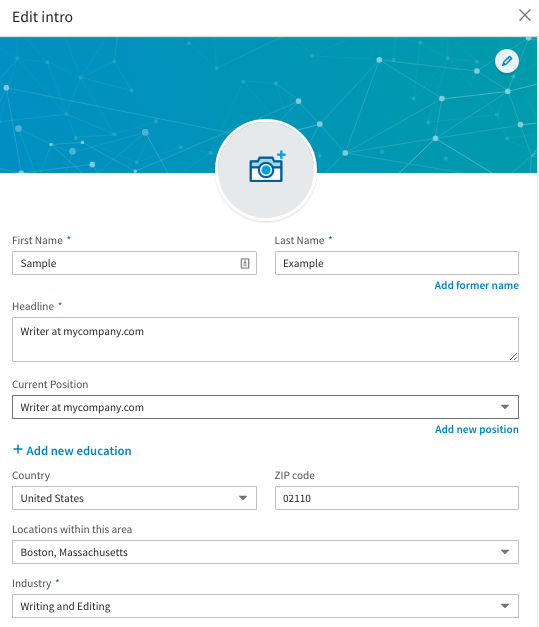The height and width of the screenshot is (627, 539).
Task: Click the Add new position link
Action: pos(477,429)
